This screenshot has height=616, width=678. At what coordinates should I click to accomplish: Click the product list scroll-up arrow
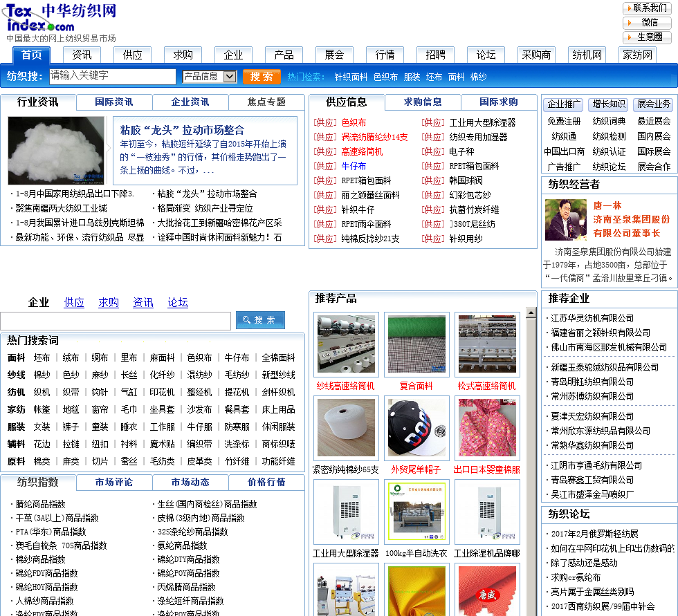pyautogui.click(x=531, y=312)
